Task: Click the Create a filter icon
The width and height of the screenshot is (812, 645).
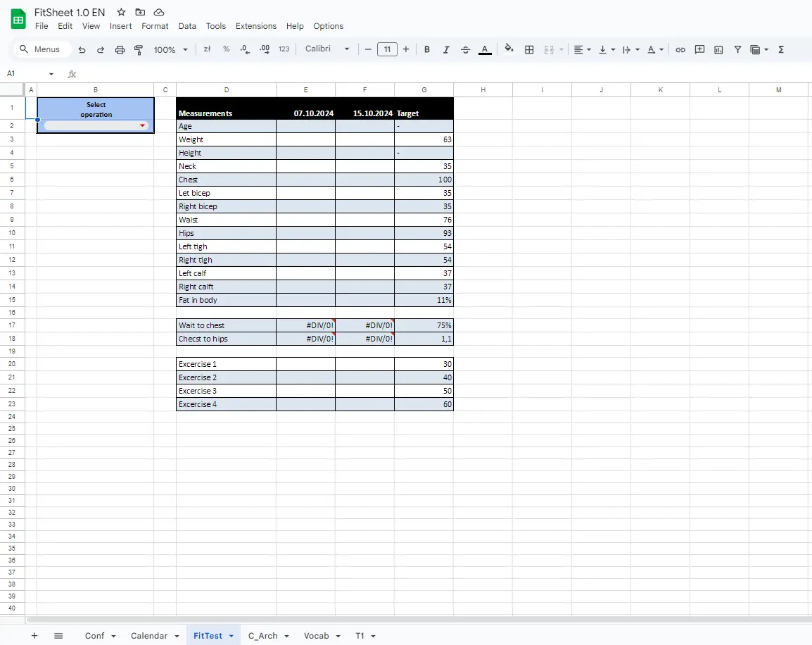Action: pyautogui.click(x=737, y=50)
